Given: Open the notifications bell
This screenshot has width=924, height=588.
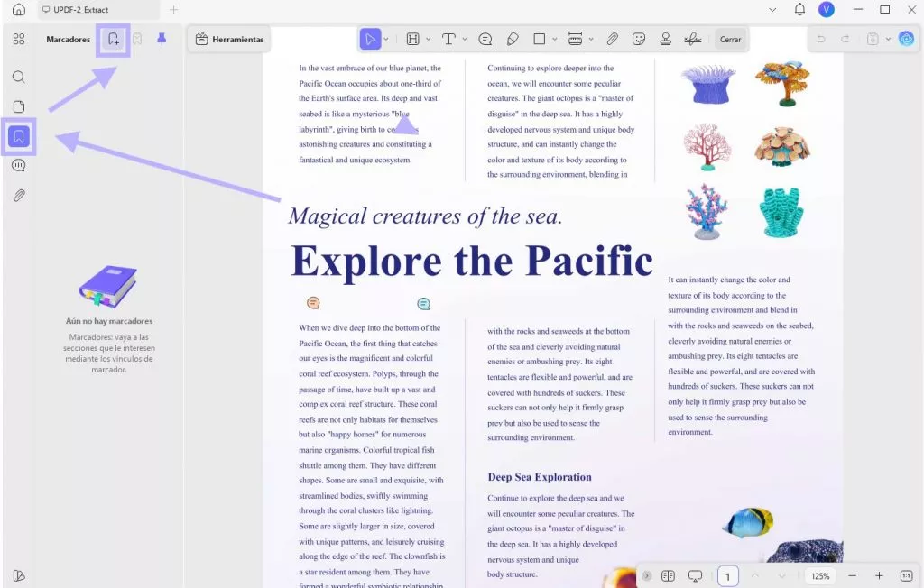Looking at the screenshot, I should [799, 9].
